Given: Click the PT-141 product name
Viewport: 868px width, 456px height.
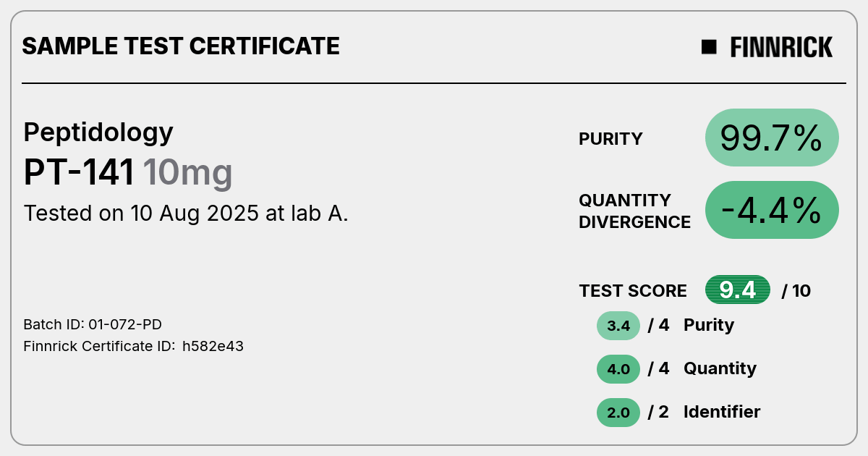Looking at the screenshot, I should [x=79, y=173].
